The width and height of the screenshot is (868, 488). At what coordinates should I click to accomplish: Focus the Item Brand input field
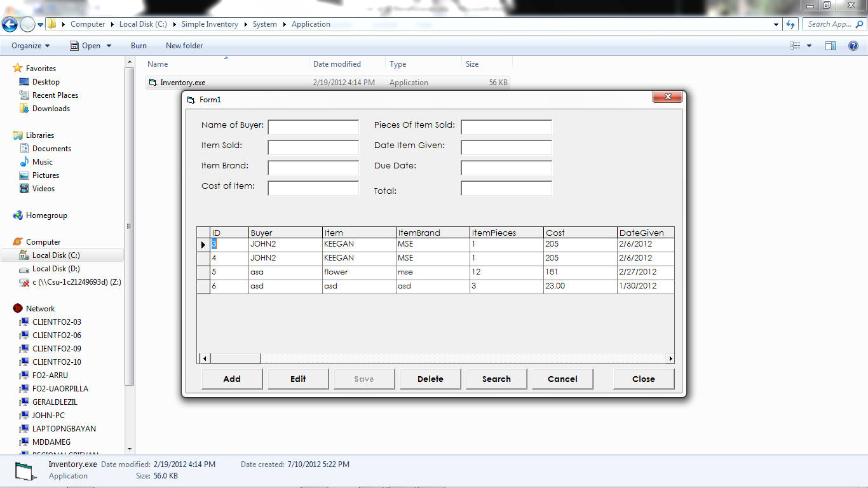(x=313, y=168)
